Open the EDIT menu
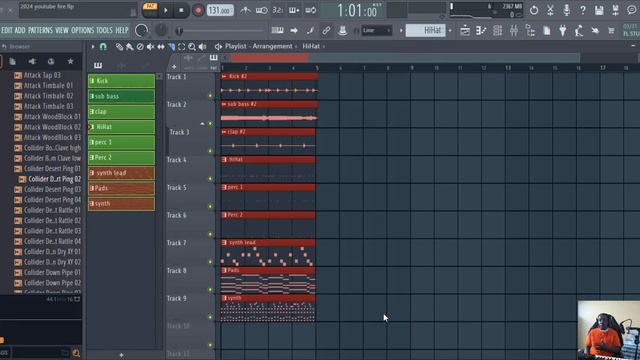The image size is (640, 360). click(7, 31)
